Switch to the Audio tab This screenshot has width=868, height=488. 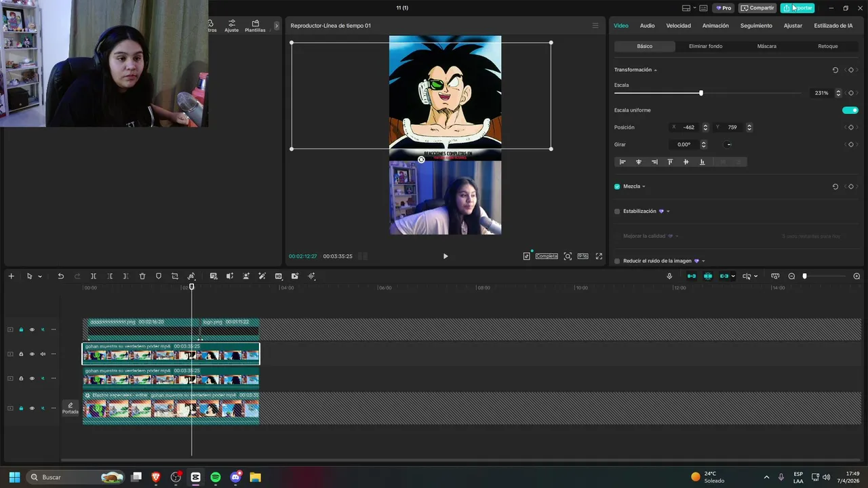point(648,26)
